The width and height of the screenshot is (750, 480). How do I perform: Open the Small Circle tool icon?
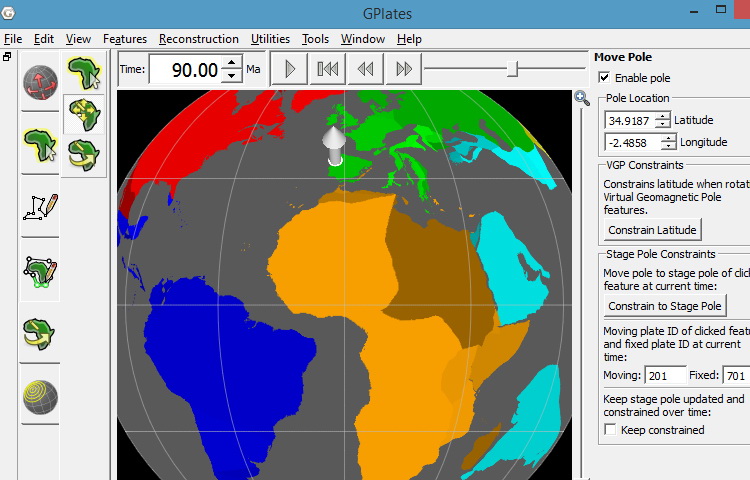click(x=41, y=397)
